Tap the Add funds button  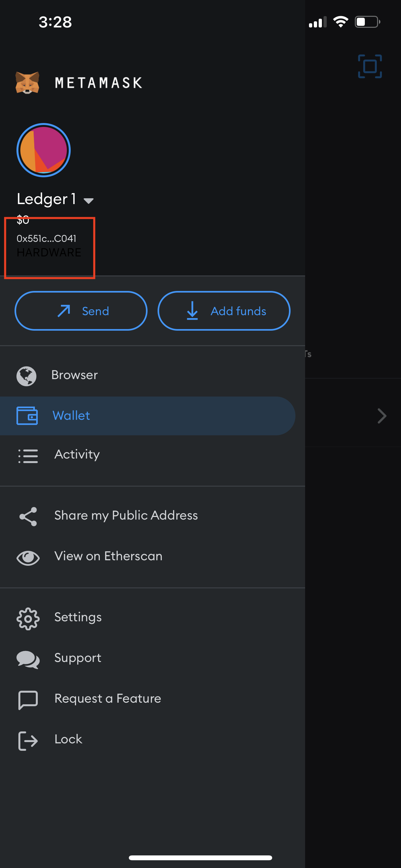pos(223,311)
